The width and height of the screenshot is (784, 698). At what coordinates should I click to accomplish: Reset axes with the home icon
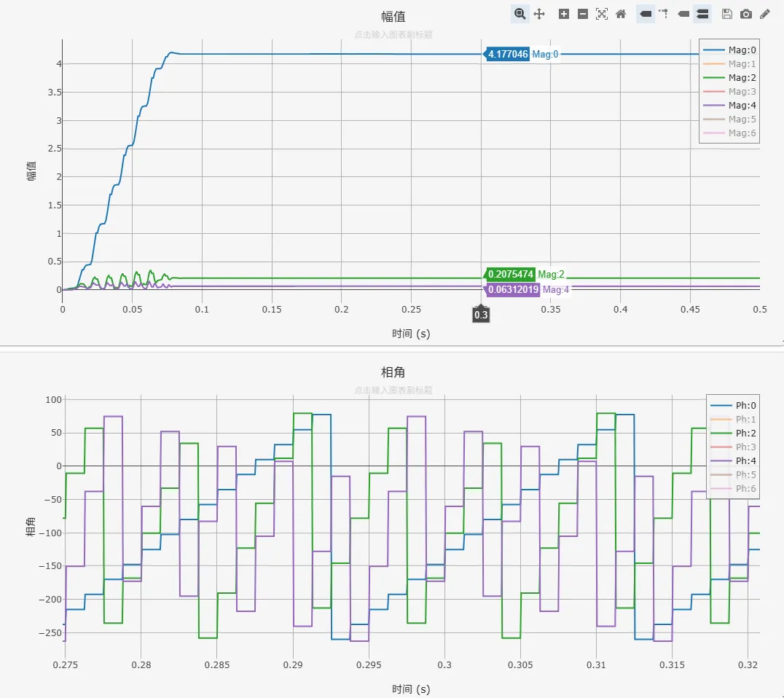[x=621, y=14]
